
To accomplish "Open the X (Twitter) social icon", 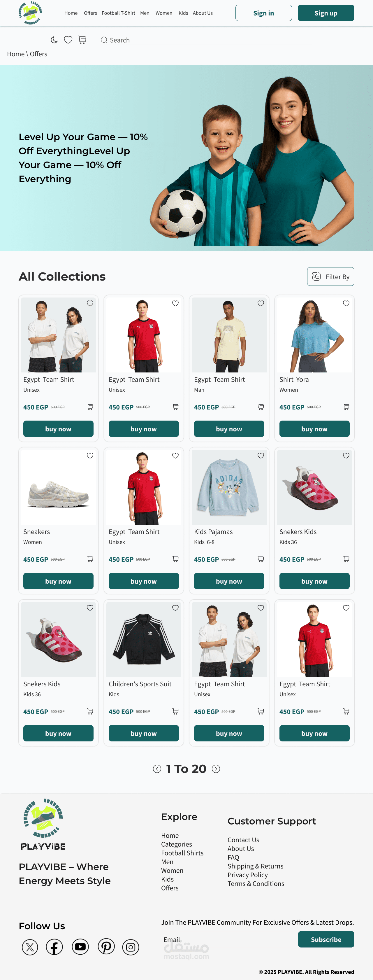I will (30, 947).
